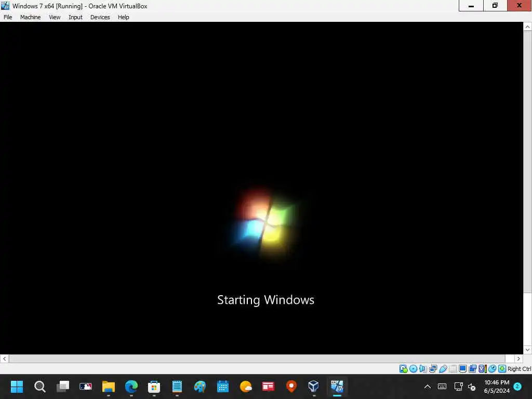Open File Explorer from the taskbar
The width and height of the screenshot is (532, 399).
point(109,387)
